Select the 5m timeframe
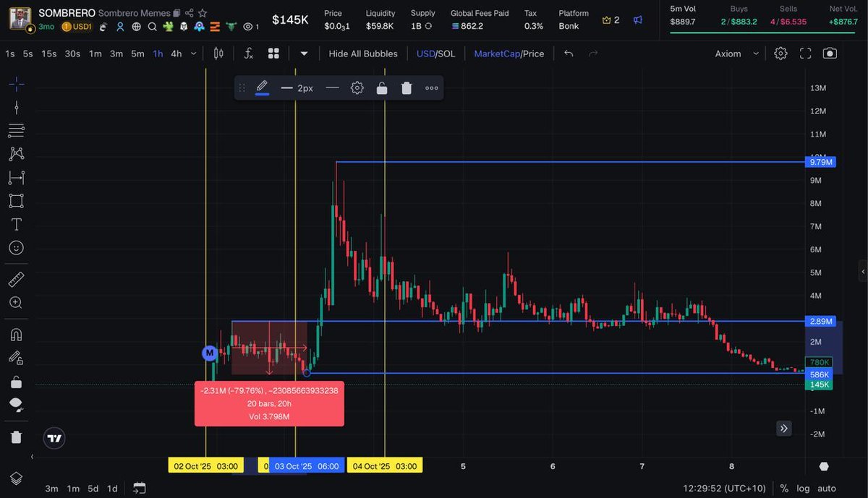This screenshot has width=868, height=498. (137, 53)
